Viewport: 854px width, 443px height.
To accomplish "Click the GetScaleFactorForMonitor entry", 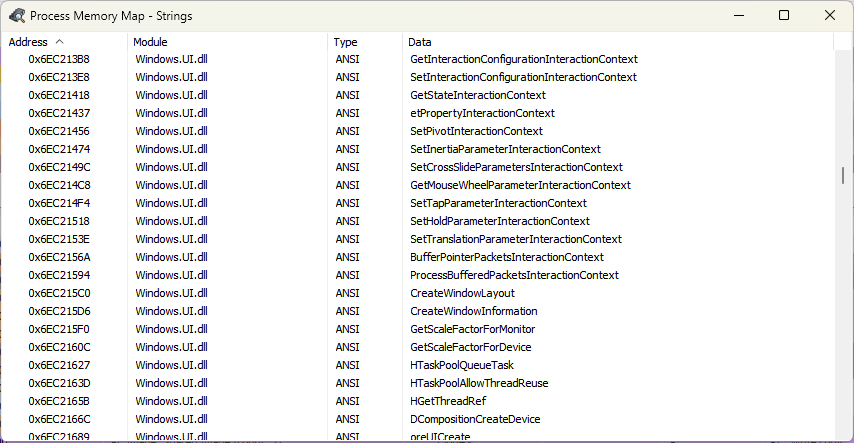I will pyautogui.click(x=472, y=329).
